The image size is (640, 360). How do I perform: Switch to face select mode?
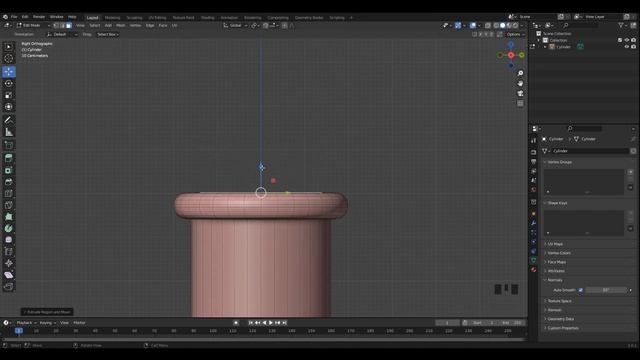pos(69,25)
